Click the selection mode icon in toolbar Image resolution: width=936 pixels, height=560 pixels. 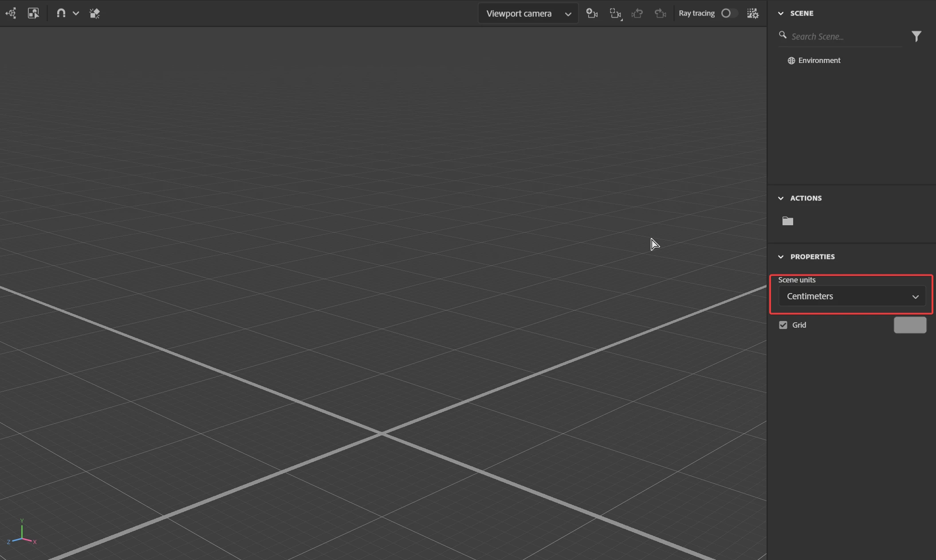click(x=33, y=13)
